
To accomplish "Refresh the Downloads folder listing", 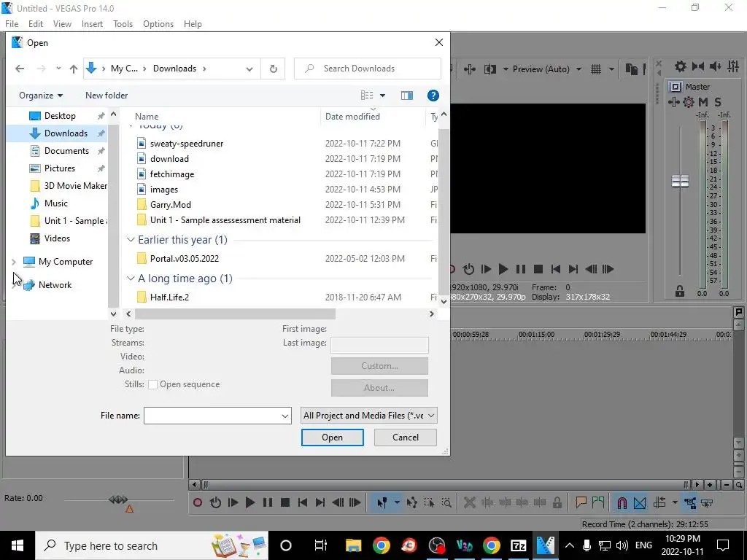I will point(274,69).
